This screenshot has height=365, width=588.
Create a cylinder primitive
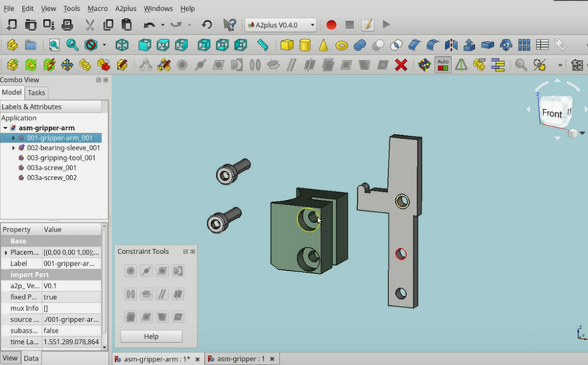[305, 45]
